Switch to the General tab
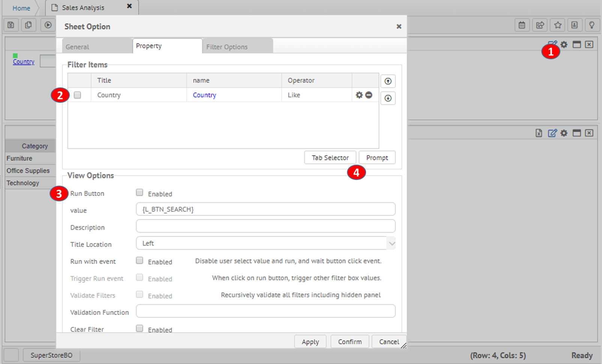 pyautogui.click(x=77, y=47)
